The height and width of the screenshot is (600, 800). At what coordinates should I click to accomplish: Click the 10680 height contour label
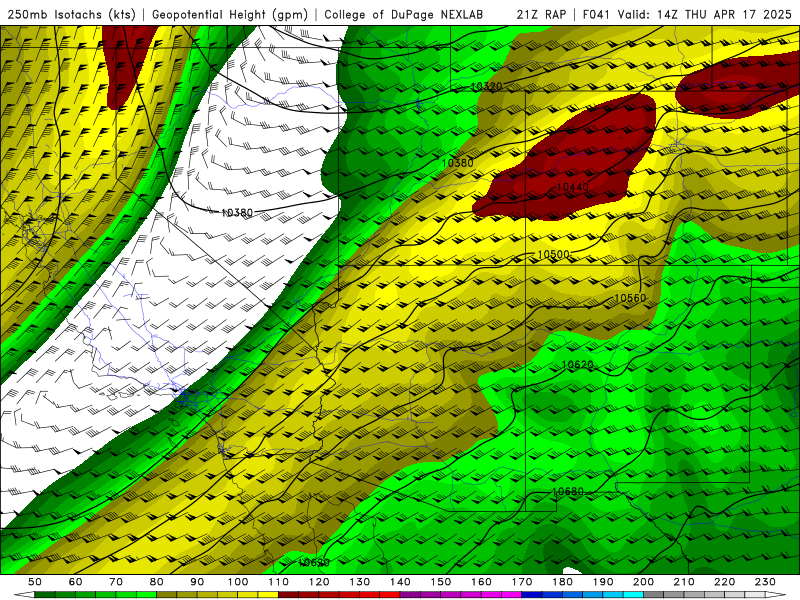[x=568, y=492]
